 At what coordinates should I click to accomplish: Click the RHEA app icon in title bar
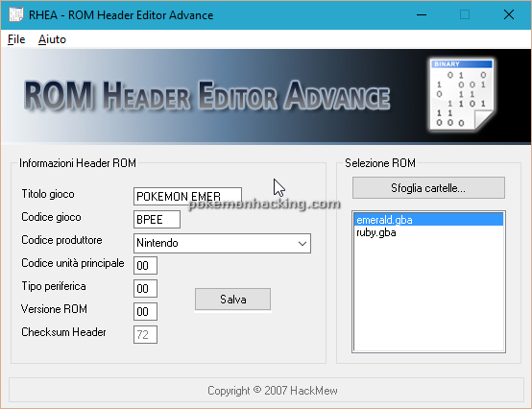[15, 14]
